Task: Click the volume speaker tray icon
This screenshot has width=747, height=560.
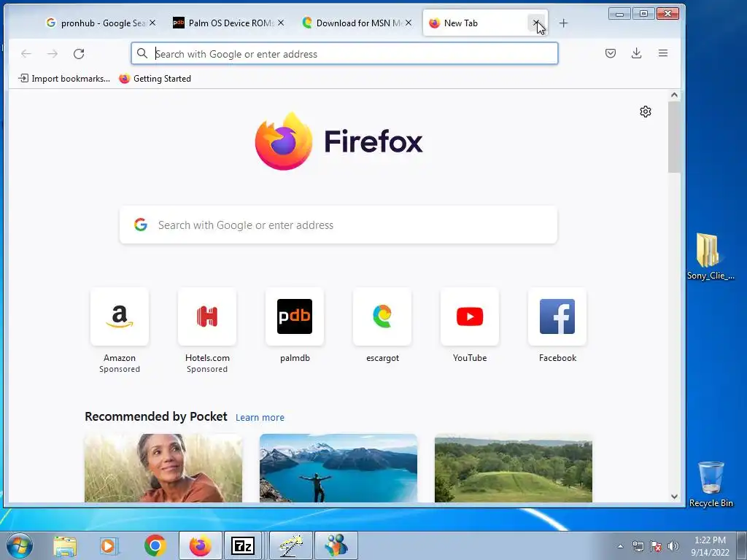Action: 673,546
